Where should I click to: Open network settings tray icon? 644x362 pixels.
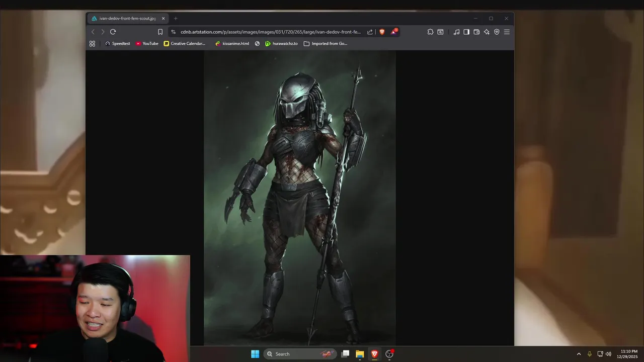pyautogui.click(x=600, y=354)
